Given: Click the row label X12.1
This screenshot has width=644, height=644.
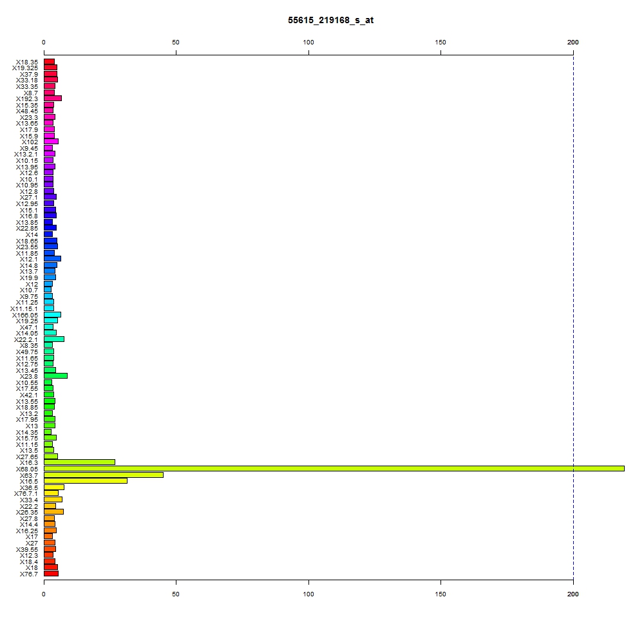Looking at the screenshot, I should click(29, 259).
